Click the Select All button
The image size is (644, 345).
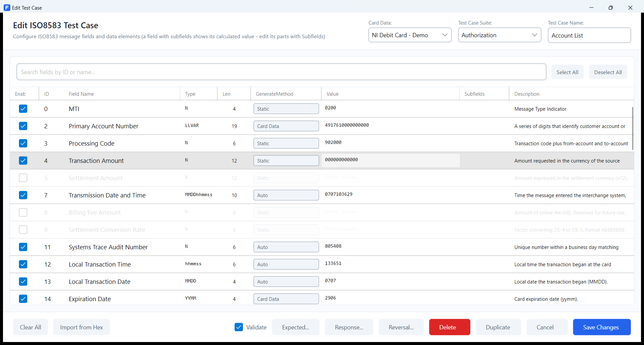pyautogui.click(x=567, y=72)
